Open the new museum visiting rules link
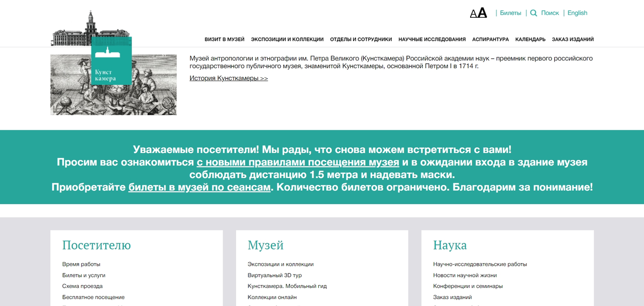The width and height of the screenshot is (644, 306). (298, 162)
